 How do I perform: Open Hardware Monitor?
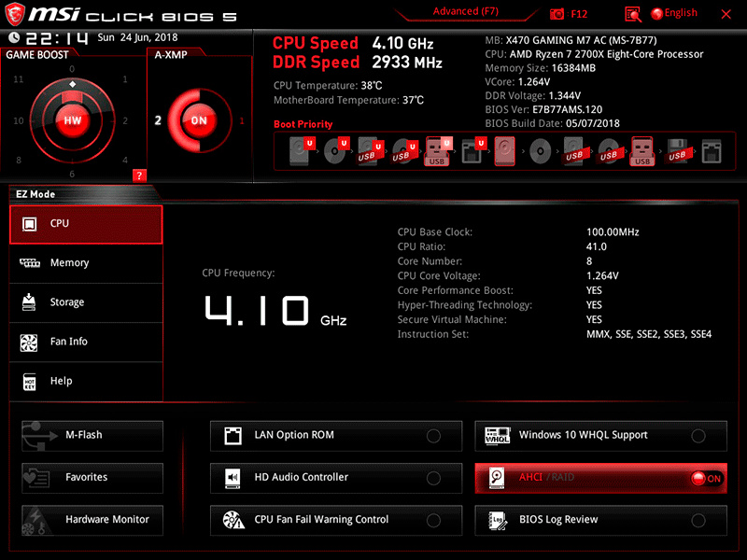(92, 520)
